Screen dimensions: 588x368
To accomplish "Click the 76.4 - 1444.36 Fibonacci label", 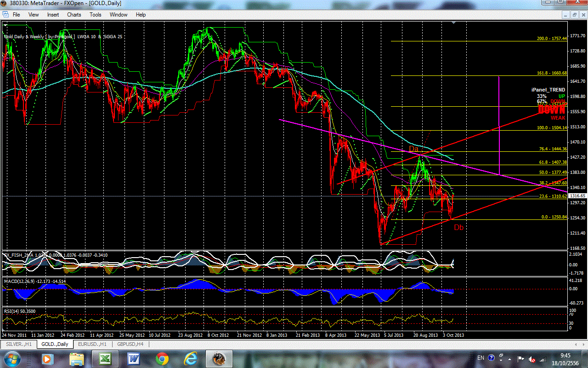I will tap(553, 149).
